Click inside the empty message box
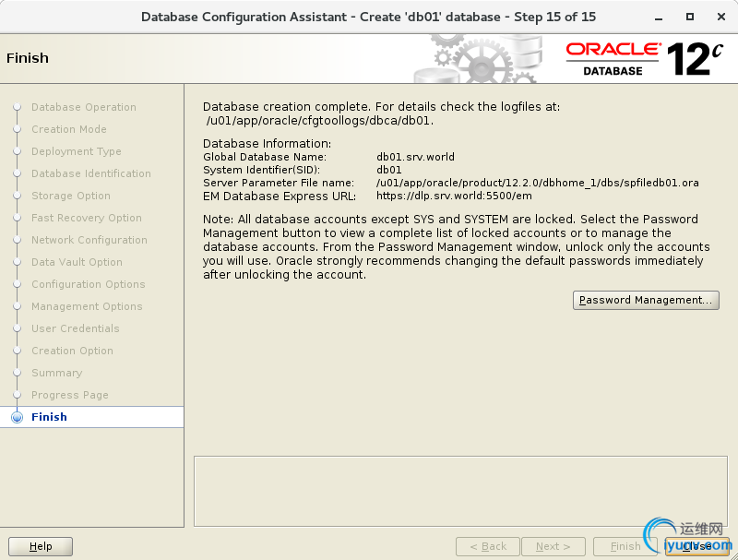 [x=460, y=492]
